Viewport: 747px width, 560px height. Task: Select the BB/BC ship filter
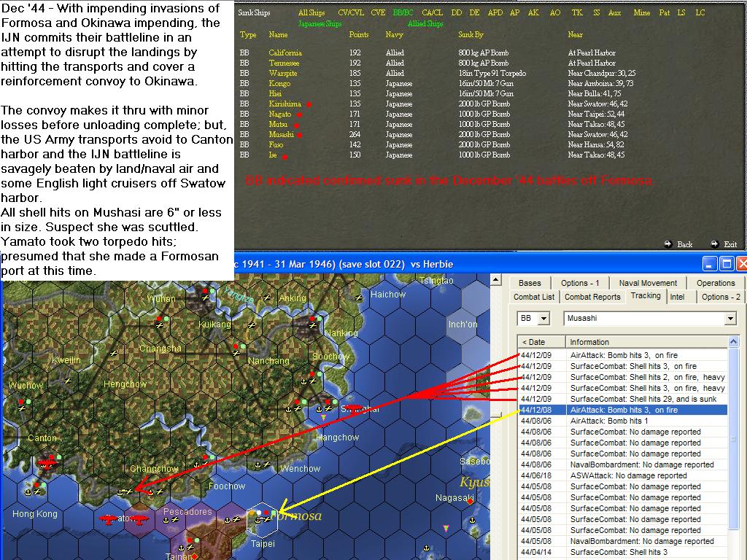[403, 13]
